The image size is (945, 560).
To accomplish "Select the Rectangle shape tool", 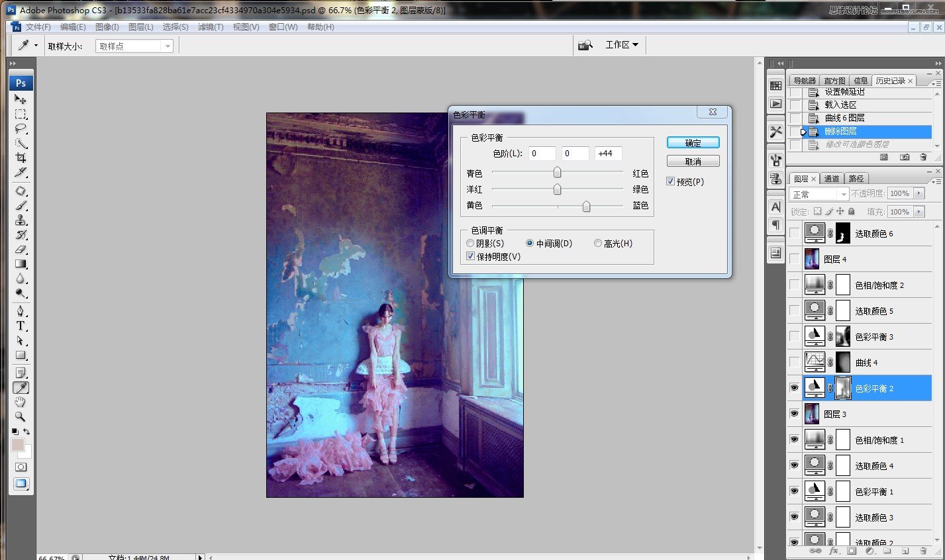I will click(21, 355).
